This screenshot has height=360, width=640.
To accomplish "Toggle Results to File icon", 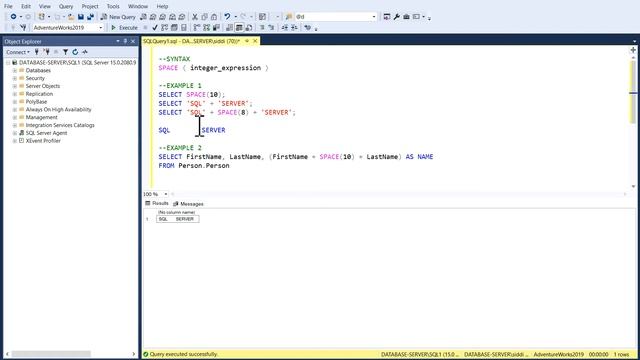I will coord(249,27).
